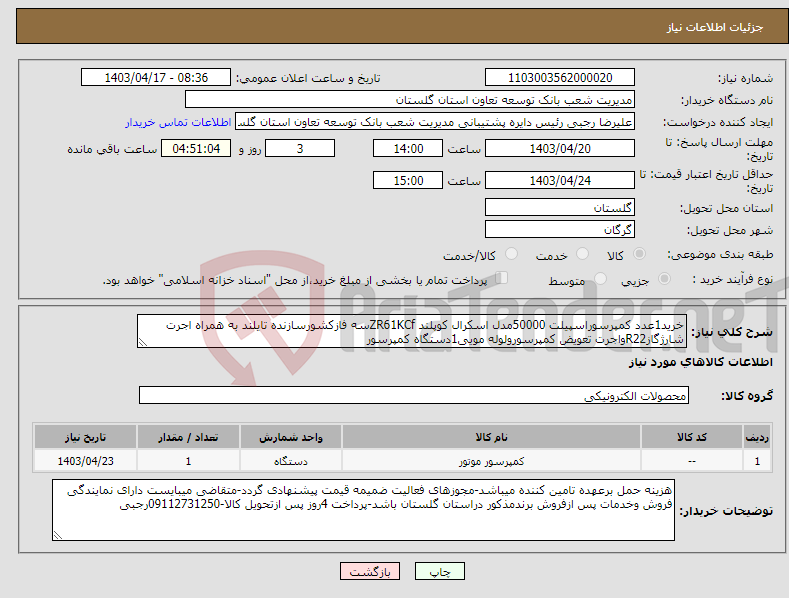Select the جزیی purchase type radio
Screen dimensions: 789x598
pos(664,279)
